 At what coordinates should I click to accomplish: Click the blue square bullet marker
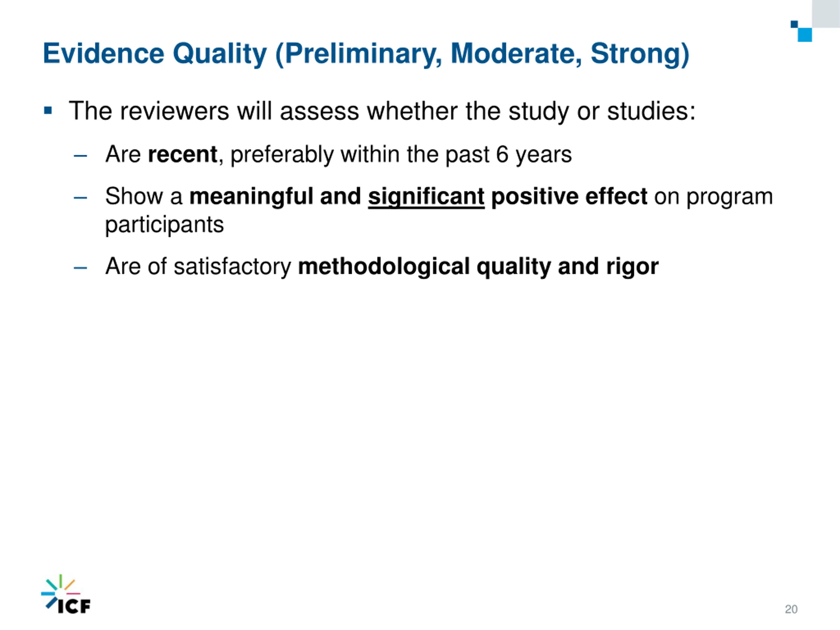coord(48,111)
